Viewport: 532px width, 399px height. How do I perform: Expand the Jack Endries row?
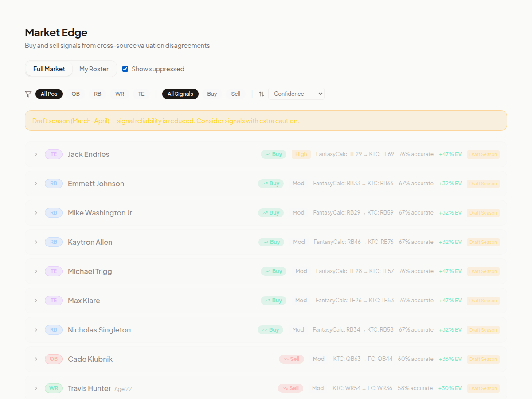click(x=35, y=154)
